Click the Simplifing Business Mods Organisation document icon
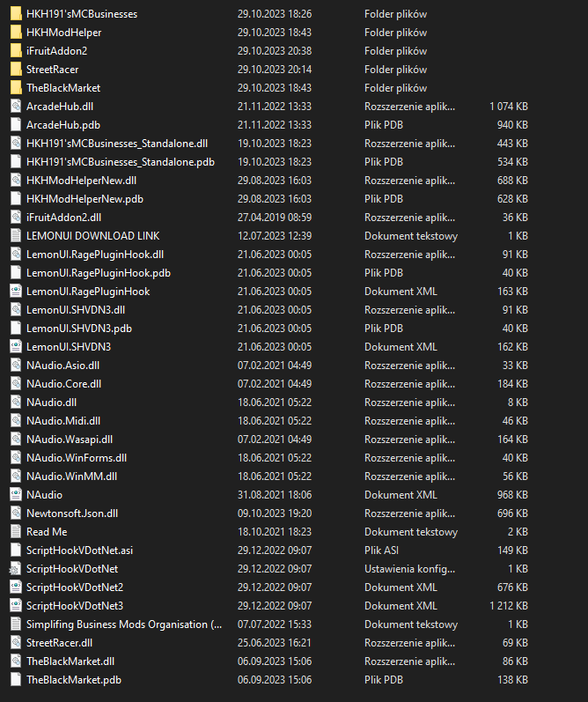The height and width of the screenshot is (702, 588). [x=16, y=624]
